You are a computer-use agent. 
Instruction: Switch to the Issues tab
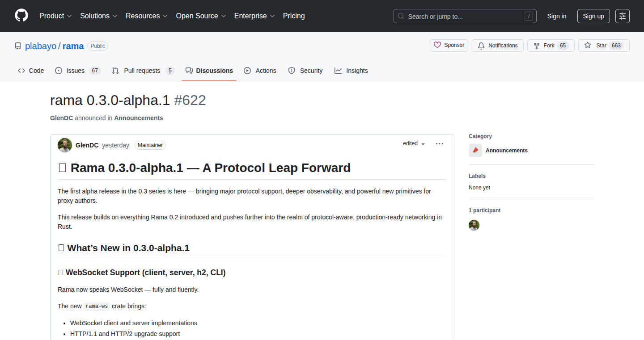pyautogui.click(x=78, y=71)
